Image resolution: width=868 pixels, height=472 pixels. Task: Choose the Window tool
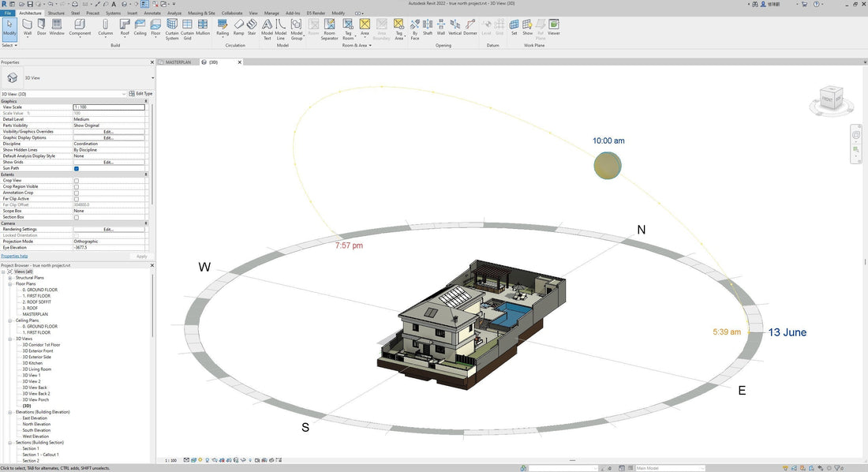click(x=57, y=28)
